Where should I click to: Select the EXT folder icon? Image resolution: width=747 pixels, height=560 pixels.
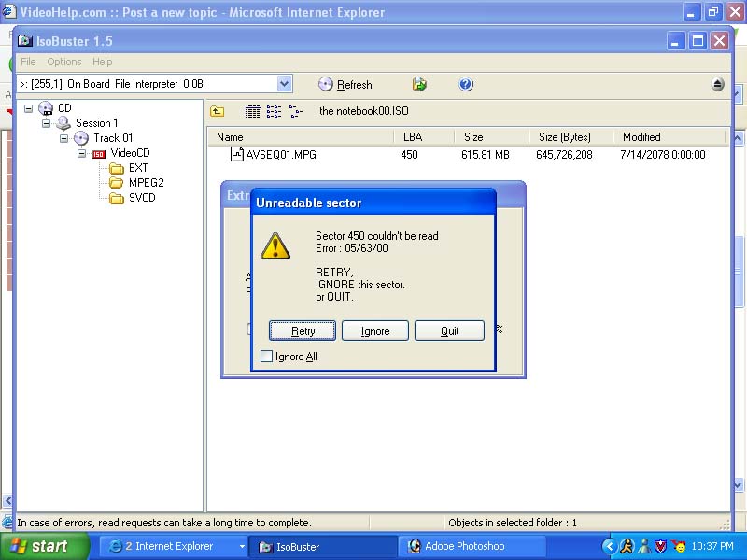click(116, 168)
